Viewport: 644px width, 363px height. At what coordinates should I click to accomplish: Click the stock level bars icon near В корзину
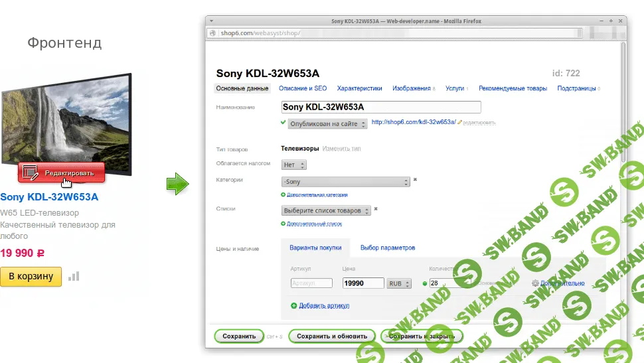[74, 276]
